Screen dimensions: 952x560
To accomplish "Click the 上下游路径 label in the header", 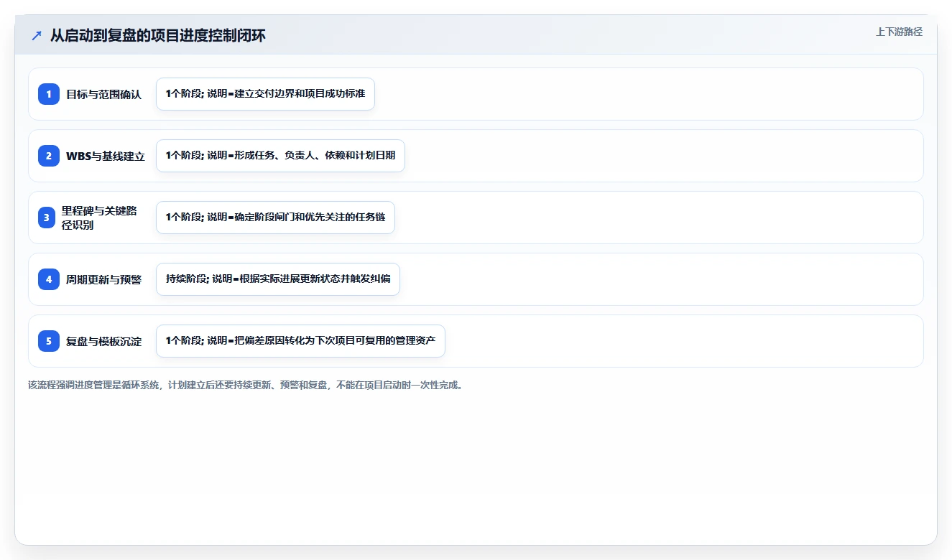I will click(x=899, y=32).
